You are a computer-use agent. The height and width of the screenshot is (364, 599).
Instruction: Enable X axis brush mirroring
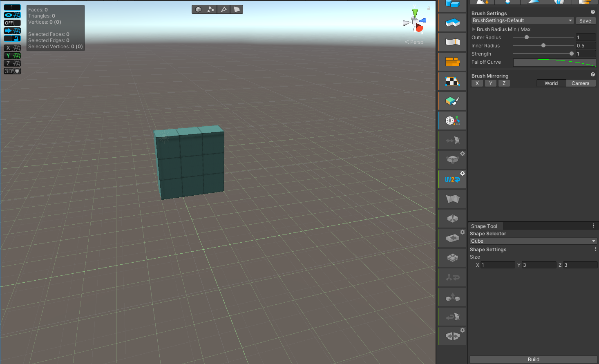(477, 83)
